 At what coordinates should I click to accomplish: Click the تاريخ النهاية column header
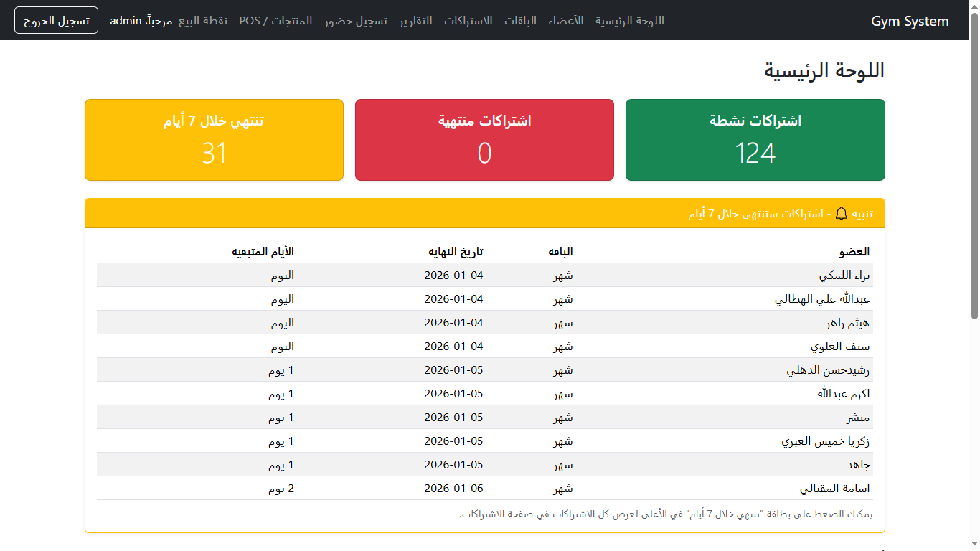point(456,252)
